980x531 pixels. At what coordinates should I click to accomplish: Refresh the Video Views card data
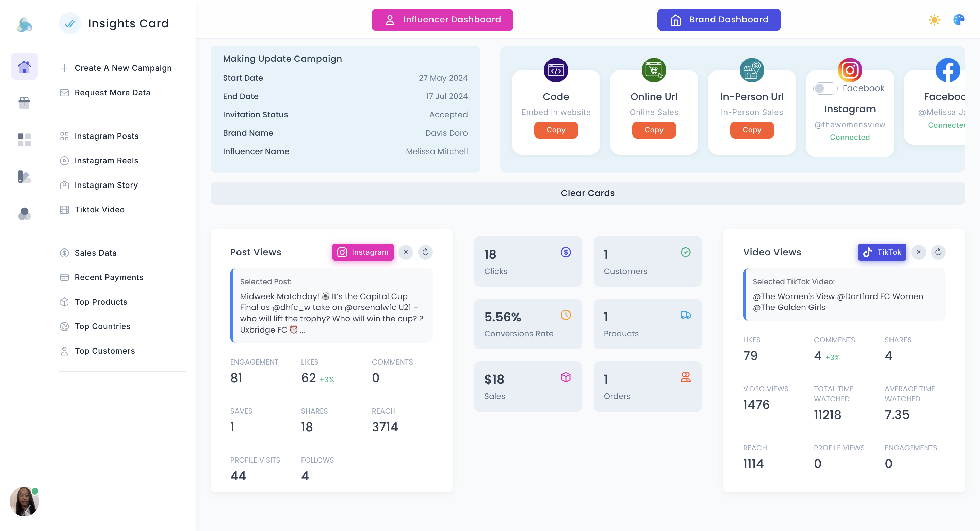click(938, 252)
